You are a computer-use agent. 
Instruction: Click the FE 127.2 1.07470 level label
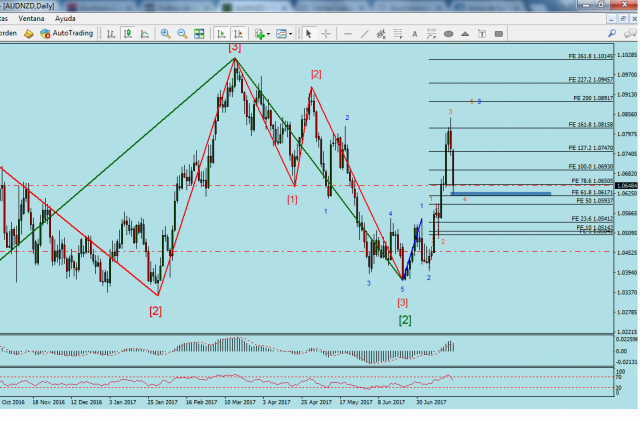click(591, 148)
